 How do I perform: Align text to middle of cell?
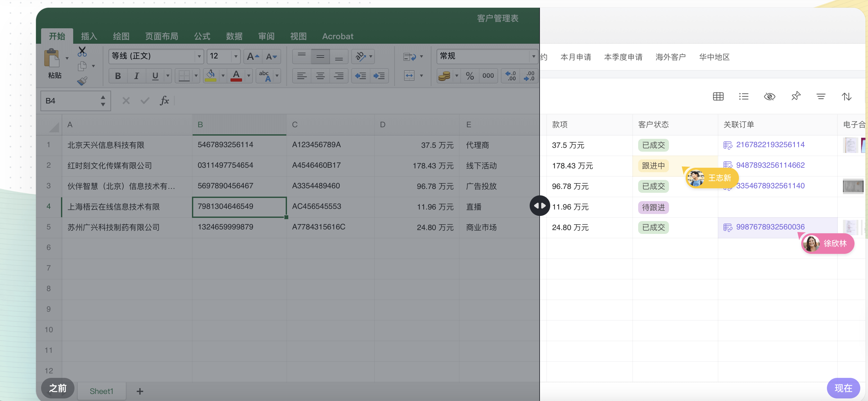[x=320, y=56]
